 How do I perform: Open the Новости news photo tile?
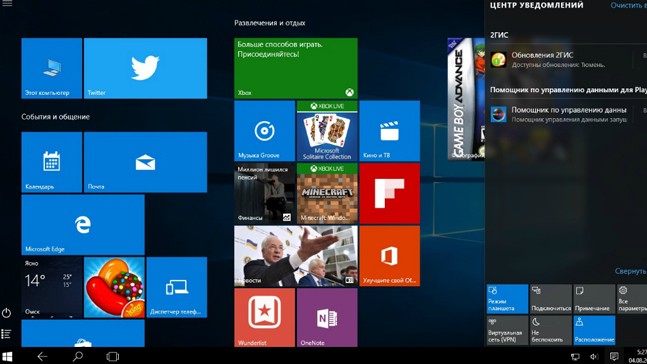[296, 256]
